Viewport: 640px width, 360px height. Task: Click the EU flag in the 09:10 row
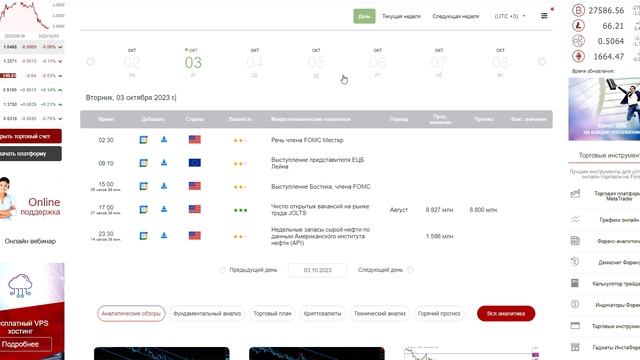coord(195,163)
